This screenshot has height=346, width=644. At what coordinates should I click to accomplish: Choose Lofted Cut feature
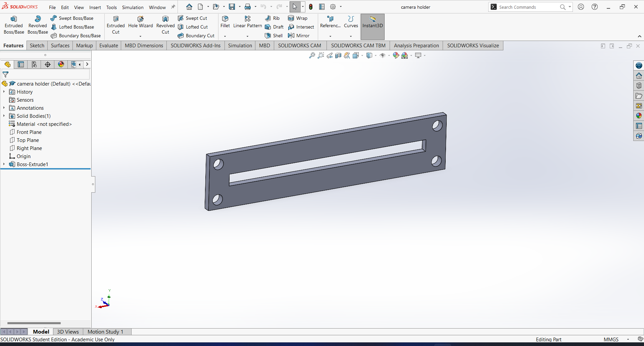coord(193,27)
